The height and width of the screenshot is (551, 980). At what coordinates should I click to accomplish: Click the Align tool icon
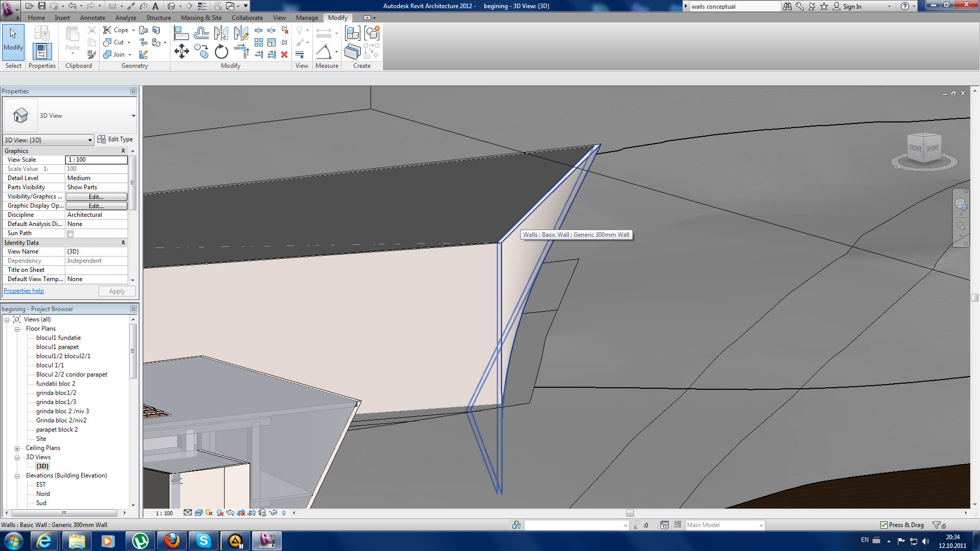(181, 34)
